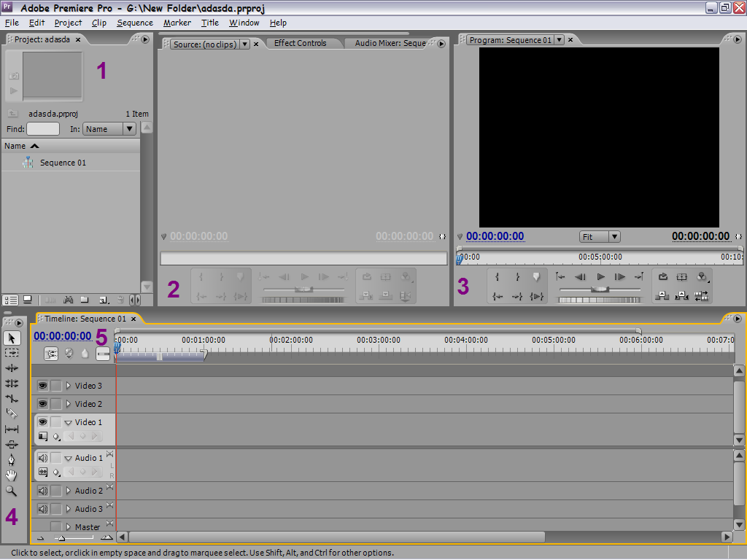
Task: Select the Track Select tool
Action: [12, 353]
